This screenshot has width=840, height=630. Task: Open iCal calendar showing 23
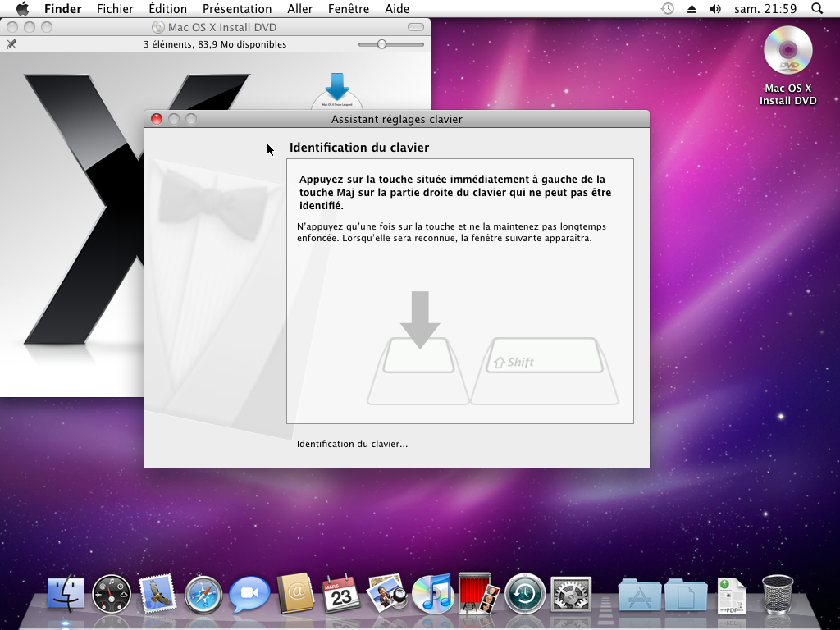[x=341, y=594]
